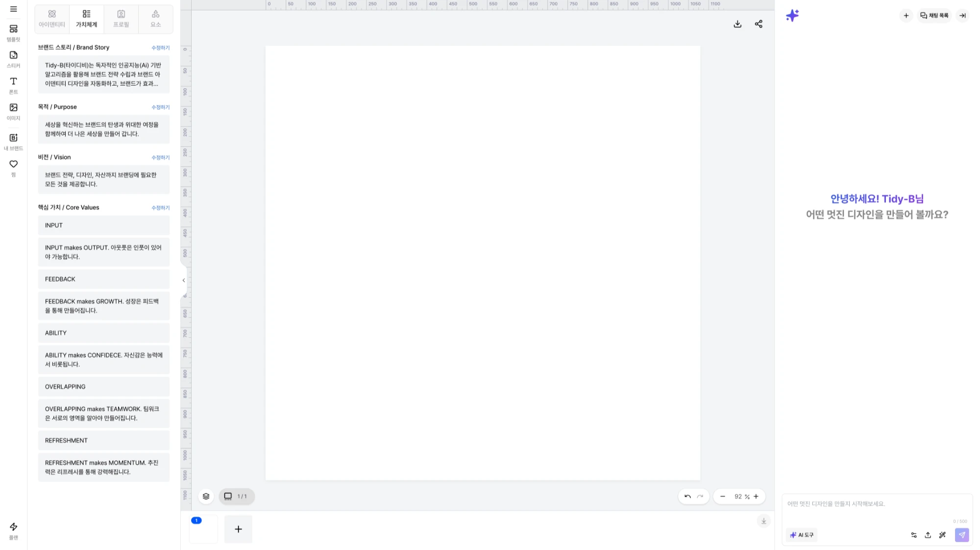Collapse the left side panel

click(x=184, y=281)
